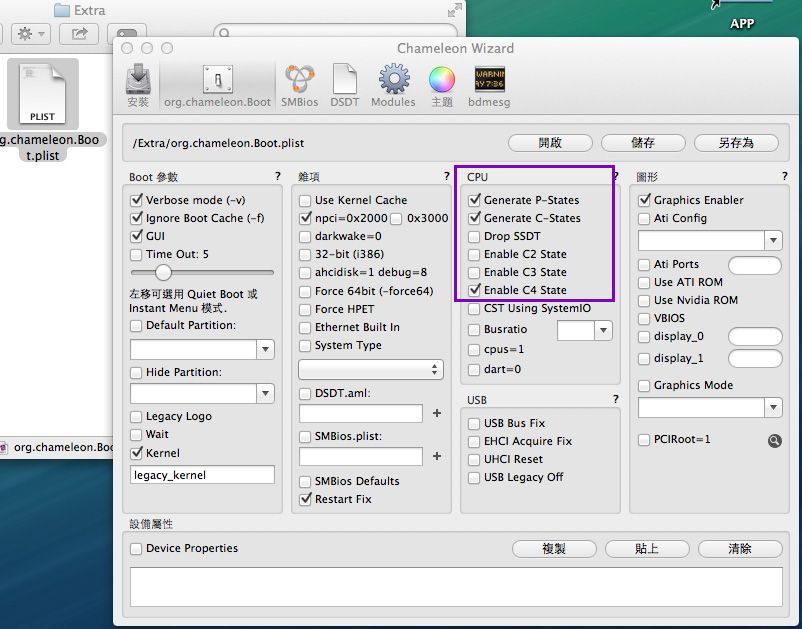
Task: Check the Device Properties checkbox
Action: pos(136,549)
